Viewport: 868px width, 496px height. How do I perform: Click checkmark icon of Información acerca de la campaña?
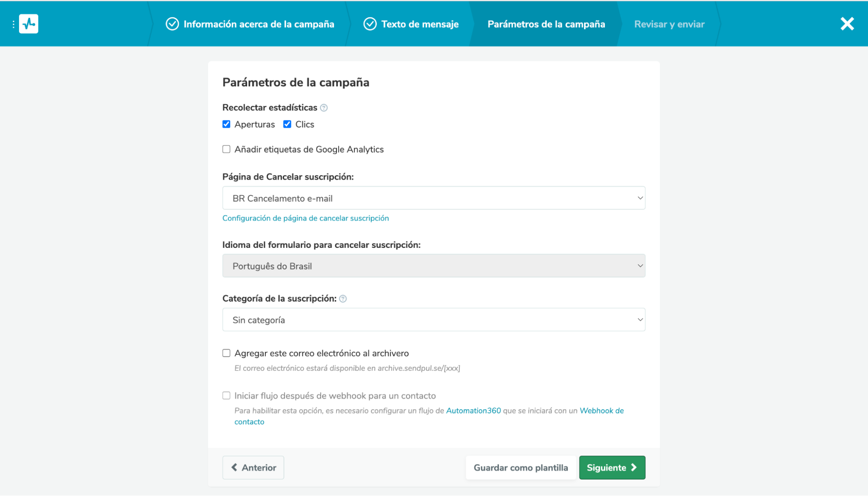pyautogui.click(x=172, y=24)
